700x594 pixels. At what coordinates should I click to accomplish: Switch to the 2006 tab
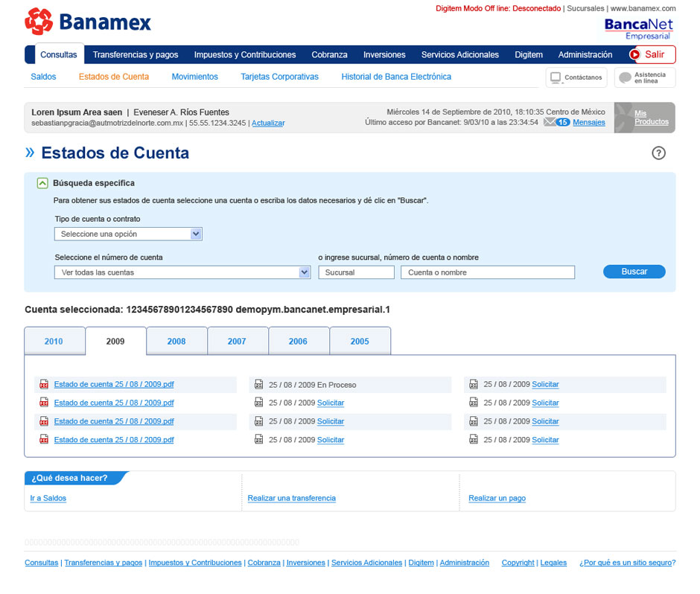click(x=298, y=342)
